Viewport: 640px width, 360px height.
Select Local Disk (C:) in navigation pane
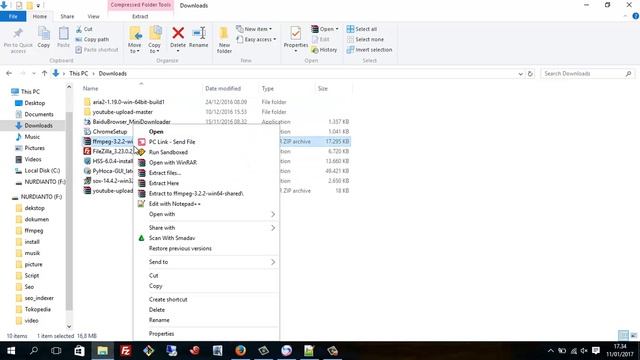coord(42,171)
